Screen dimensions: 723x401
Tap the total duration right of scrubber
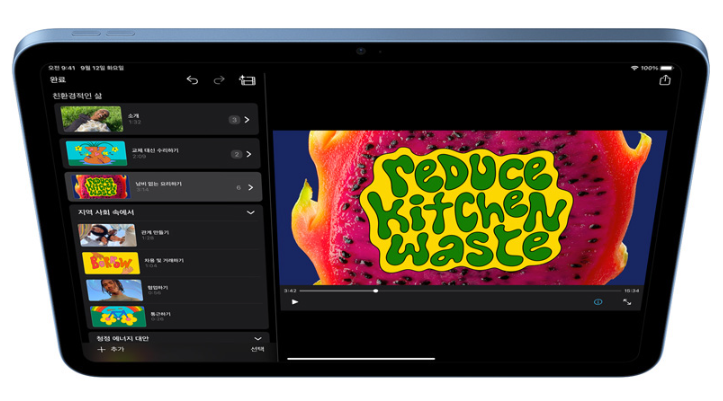pyautogui.click(x=631, y=291)
